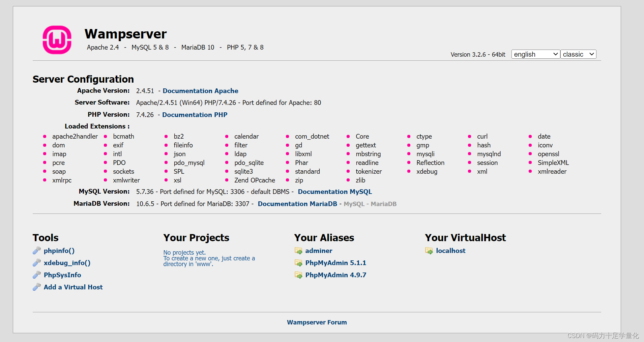Click the pink Wampserver logo
The width and height of the screenshot is (644, 342).
point(57,40)
